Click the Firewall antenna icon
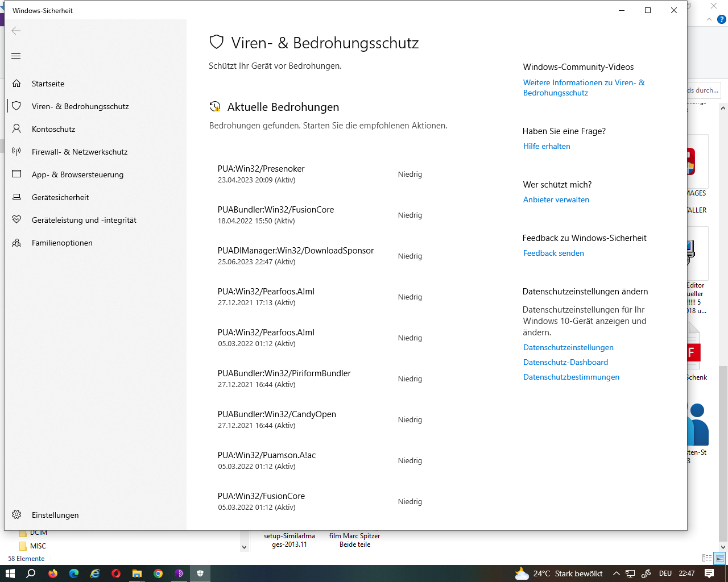The width and height of the screenshot is (728, 582). 16,152
